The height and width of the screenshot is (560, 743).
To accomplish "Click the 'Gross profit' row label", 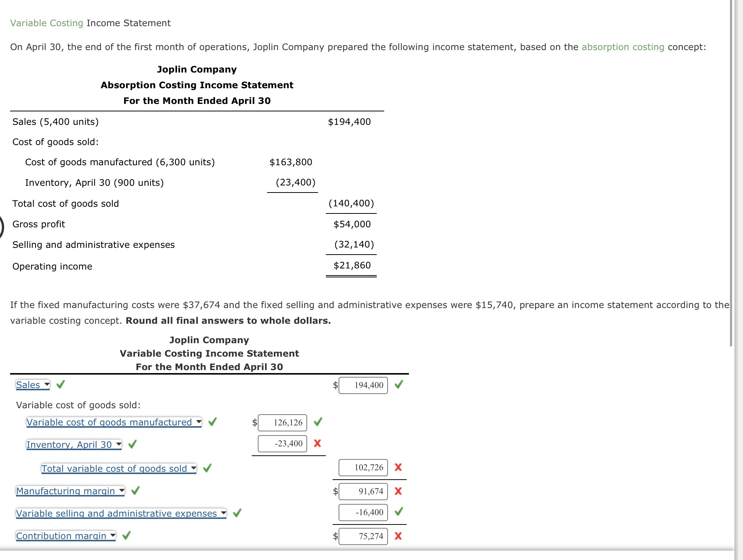I will coord(39,224).
